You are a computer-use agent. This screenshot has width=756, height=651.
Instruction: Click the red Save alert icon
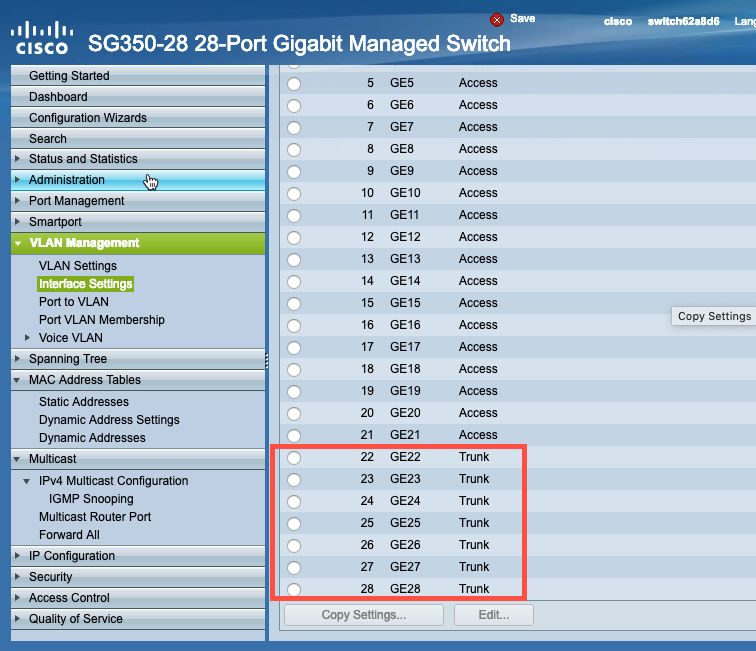497,19
